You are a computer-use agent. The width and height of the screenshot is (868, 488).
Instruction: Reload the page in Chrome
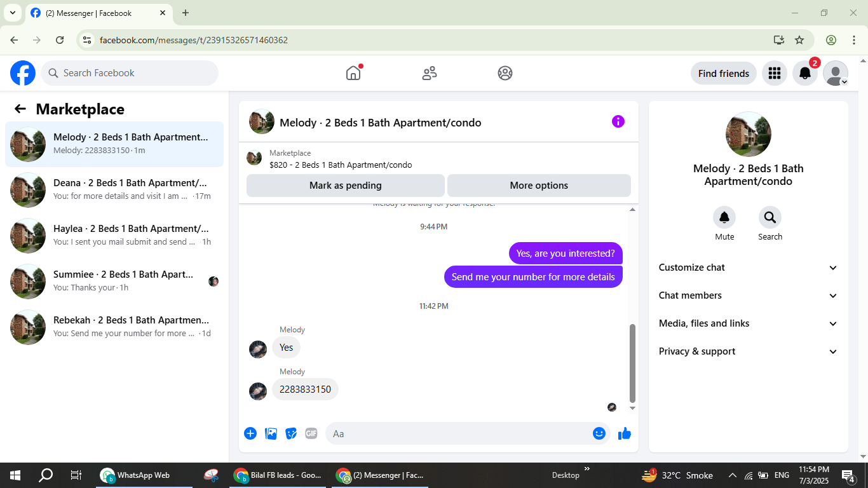tap(60, 40)
